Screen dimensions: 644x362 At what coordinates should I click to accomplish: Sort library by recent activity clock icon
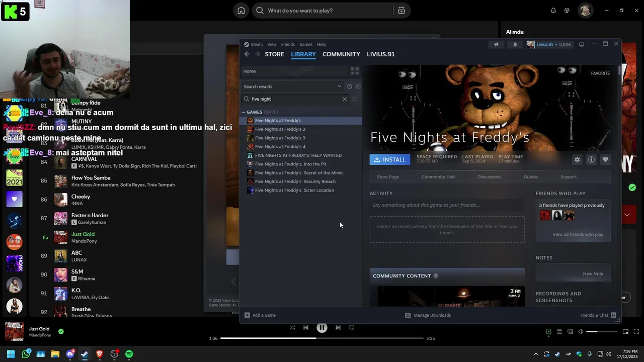click(x=350, y=86)
